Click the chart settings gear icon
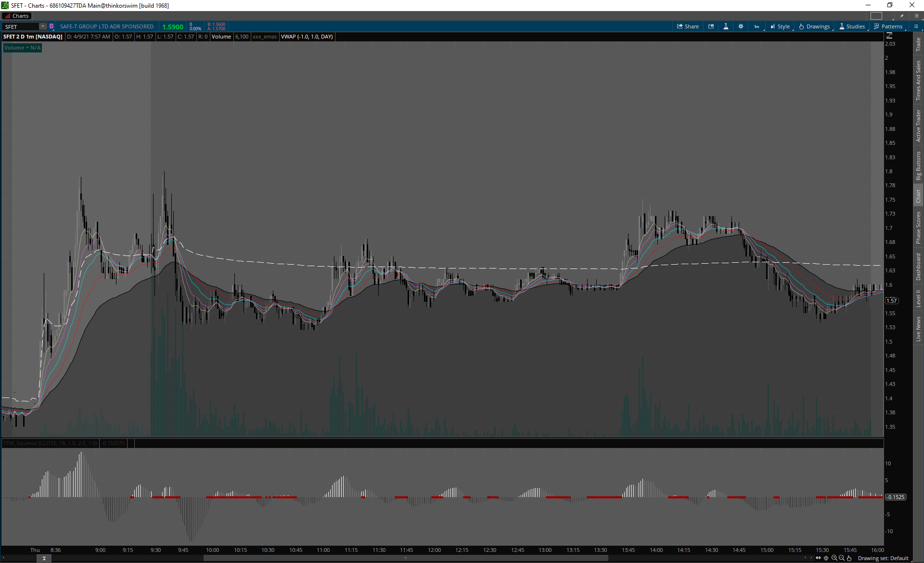The width and height of the screenshot is (924, 563). point(741,26)
